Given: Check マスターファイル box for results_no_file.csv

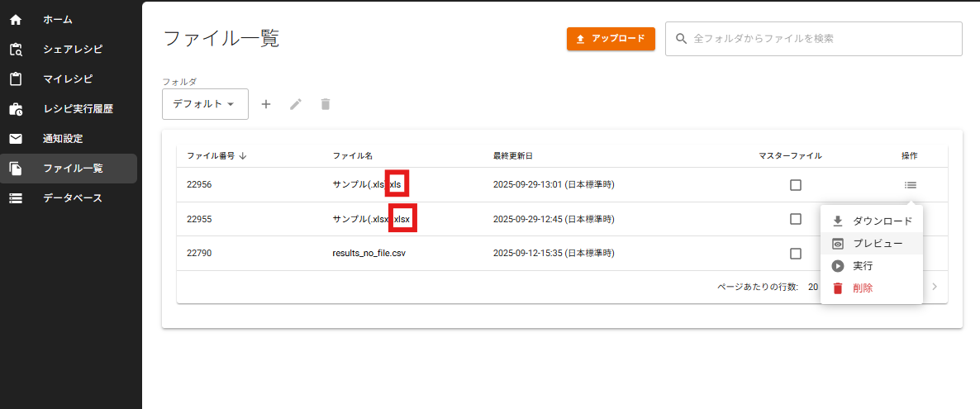Looking at the screenshot, I should click(796, 254).
